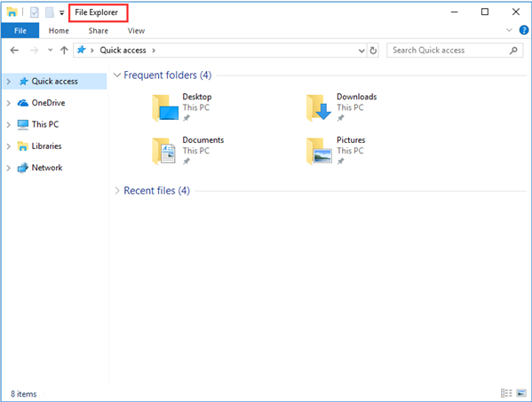This screenshot has height=402, width=532.
Task: Open the recent locations dropdown arrow
Action: (x=51, y=51)
